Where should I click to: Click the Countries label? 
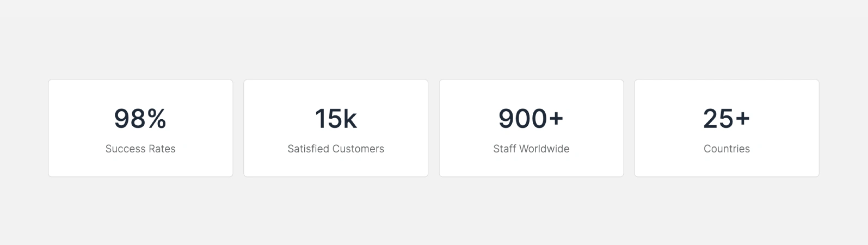(x=727, y=149)
